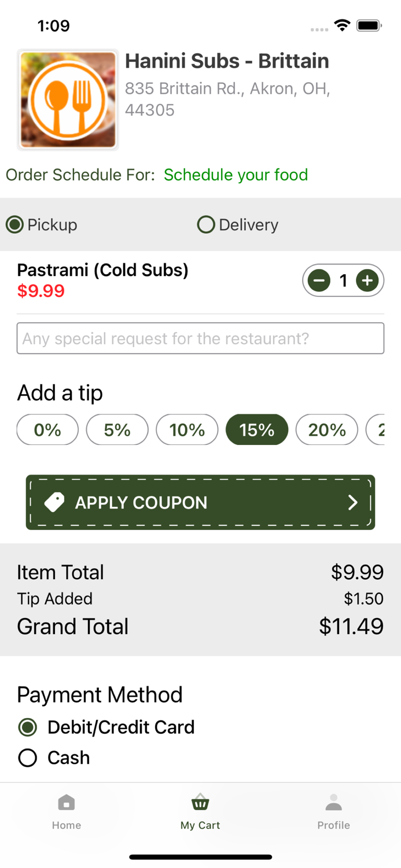Increase Pastrami quantity with plus button
Screen dimensions: 401x868
coord(367,281)
